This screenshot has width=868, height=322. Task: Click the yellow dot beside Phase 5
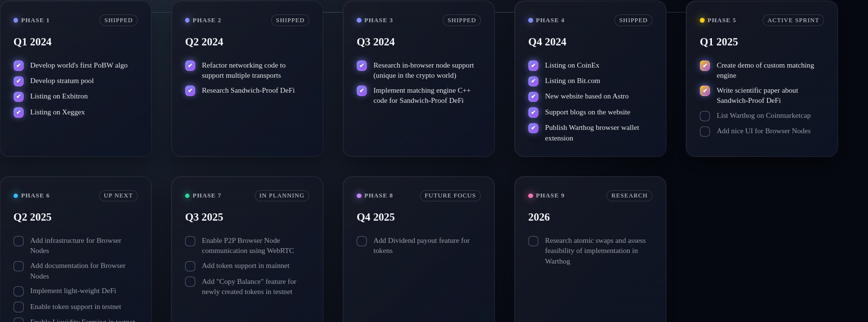click(x=702, y=20)
